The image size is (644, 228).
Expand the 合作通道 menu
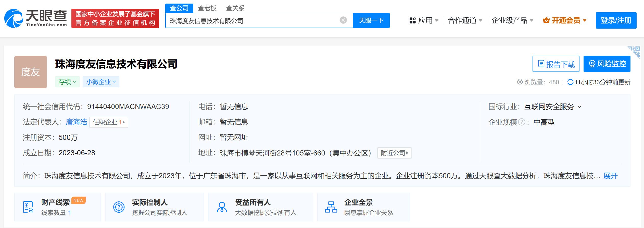tap(465, 20)
